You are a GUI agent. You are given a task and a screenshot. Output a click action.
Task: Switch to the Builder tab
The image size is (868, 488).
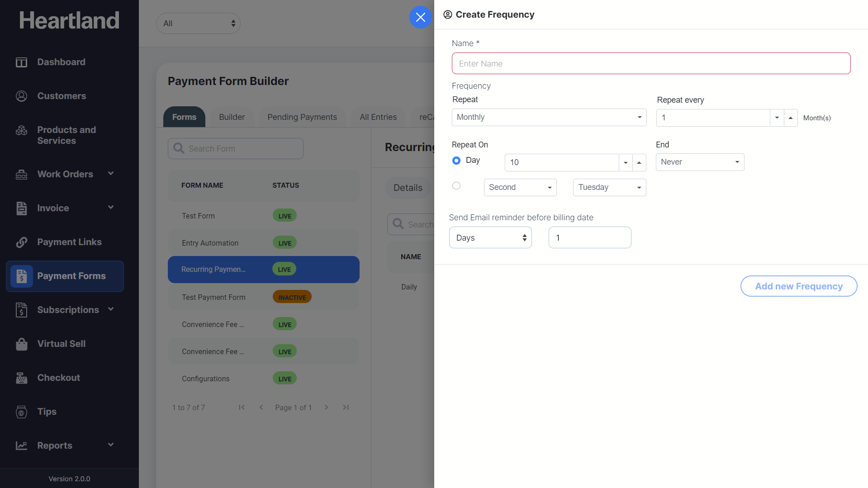232,117
